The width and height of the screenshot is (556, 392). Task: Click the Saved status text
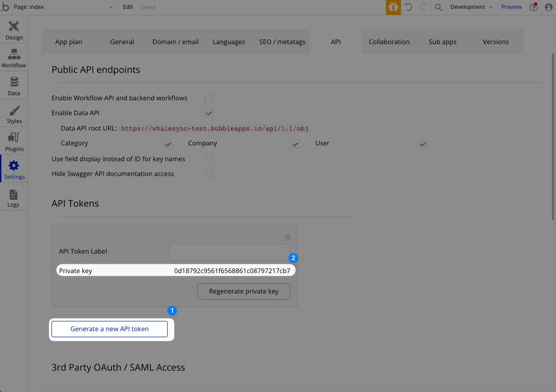[x=148, y=7]
